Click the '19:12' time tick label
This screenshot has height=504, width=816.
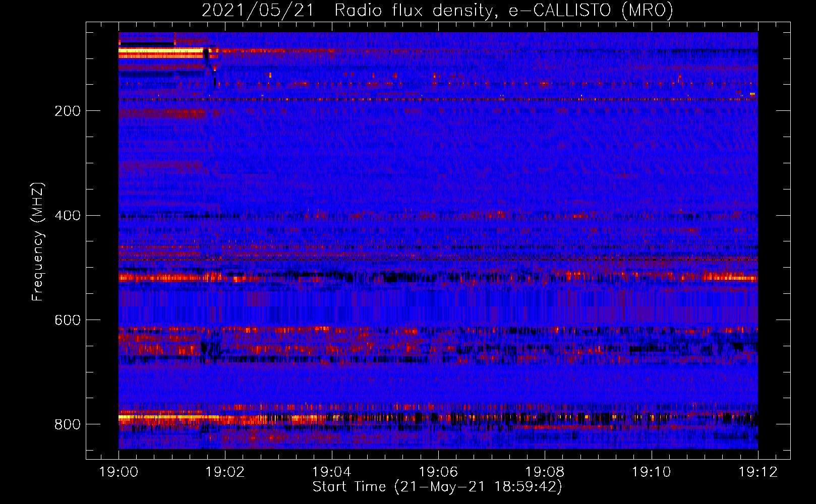(x=758, y=472)
